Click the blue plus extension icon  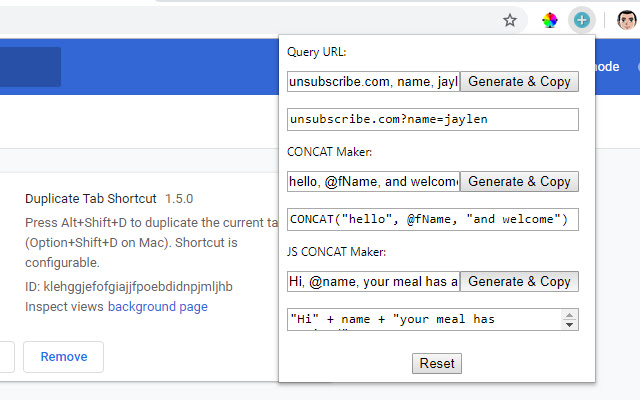[x=582, y=19]
